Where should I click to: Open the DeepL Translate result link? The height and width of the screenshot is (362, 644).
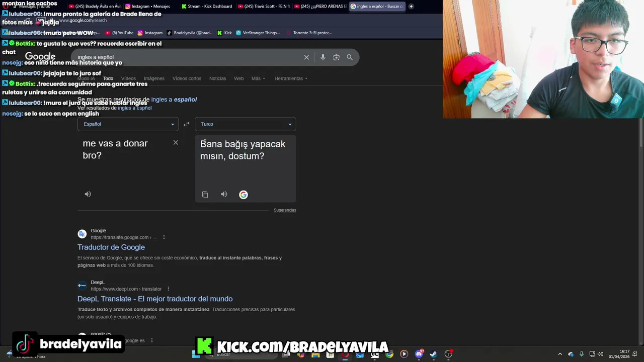[155, 299]
